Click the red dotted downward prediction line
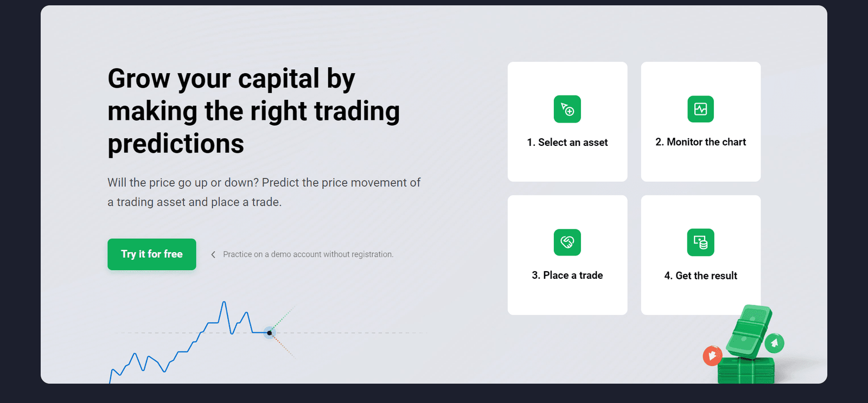Viewport: 868px width, 403px height. click(283, 346)
